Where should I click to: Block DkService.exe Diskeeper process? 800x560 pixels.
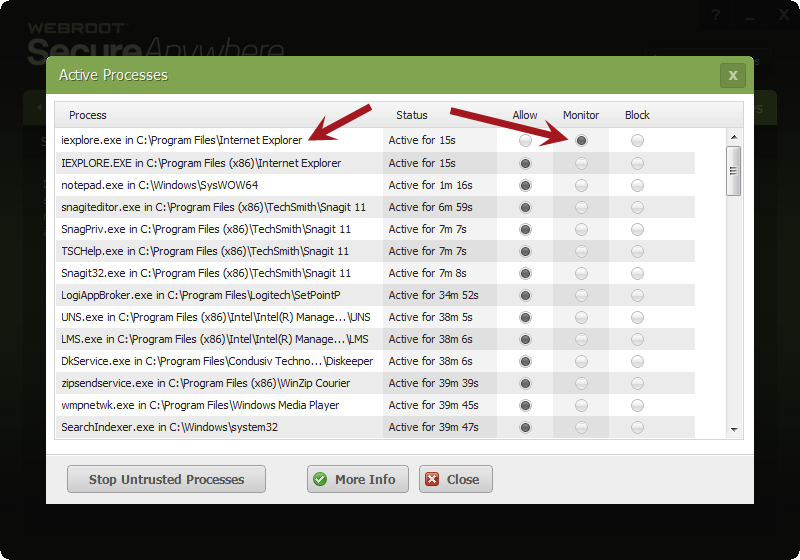tap(637, 361)
